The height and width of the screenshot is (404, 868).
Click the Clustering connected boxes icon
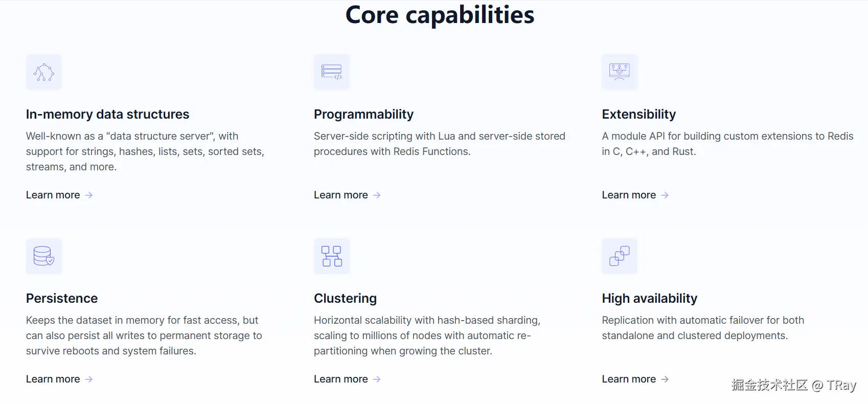click(332, 256)
